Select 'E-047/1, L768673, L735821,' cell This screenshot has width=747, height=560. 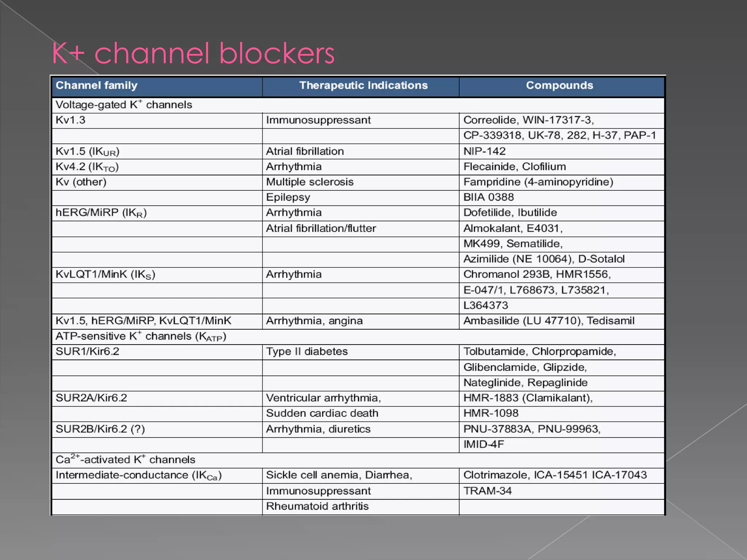pos(562,290)
